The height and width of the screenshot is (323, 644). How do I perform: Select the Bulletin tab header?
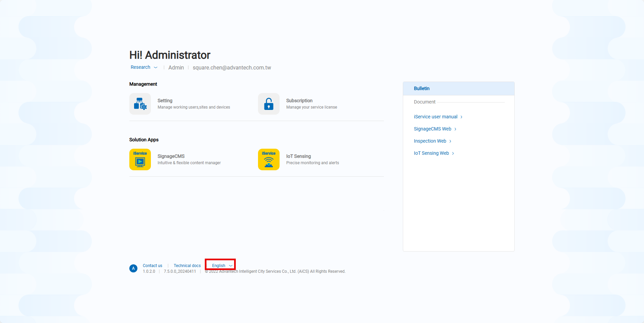point(422,88)
